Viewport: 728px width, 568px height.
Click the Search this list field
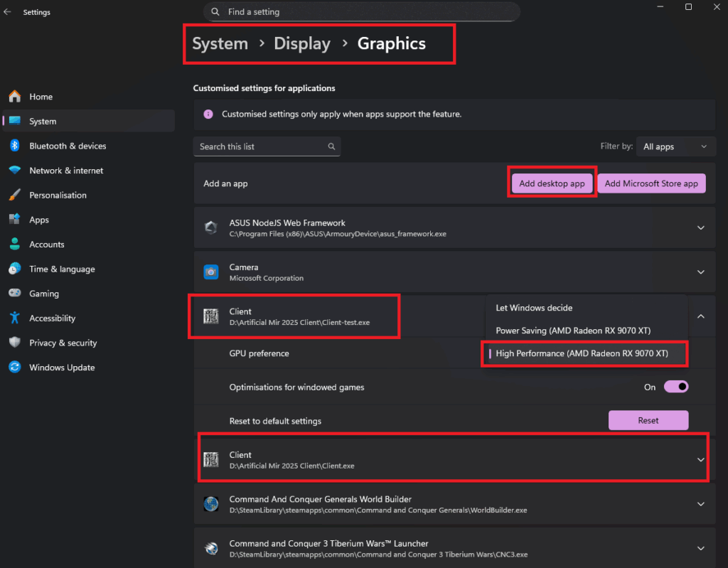(261, 146)
